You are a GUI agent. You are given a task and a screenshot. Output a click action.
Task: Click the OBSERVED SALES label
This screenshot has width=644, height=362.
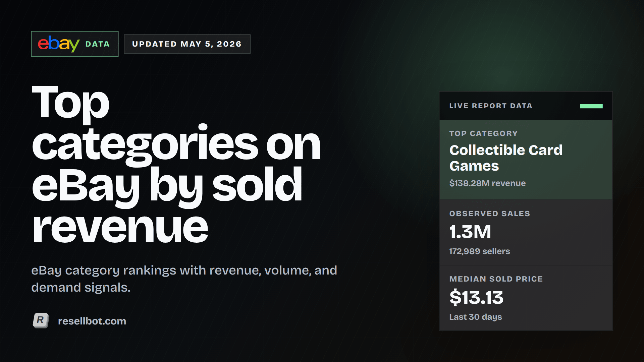coord(490,214)
